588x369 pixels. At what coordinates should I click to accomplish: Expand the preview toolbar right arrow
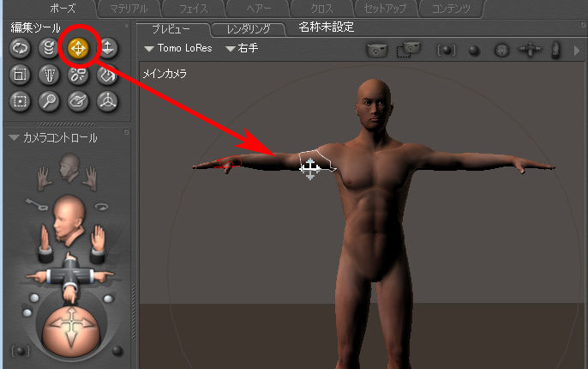(x=577, y=50)
